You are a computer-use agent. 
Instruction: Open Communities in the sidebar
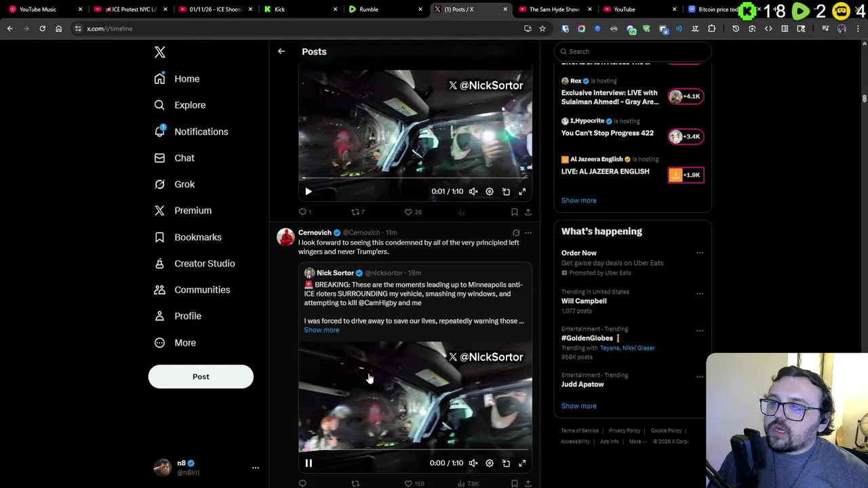point(191,290)
